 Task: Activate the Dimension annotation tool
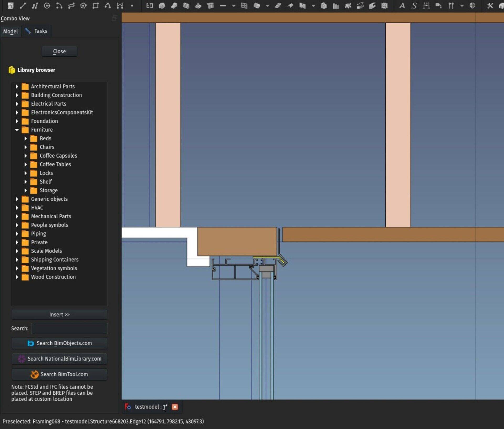(426, 6)
